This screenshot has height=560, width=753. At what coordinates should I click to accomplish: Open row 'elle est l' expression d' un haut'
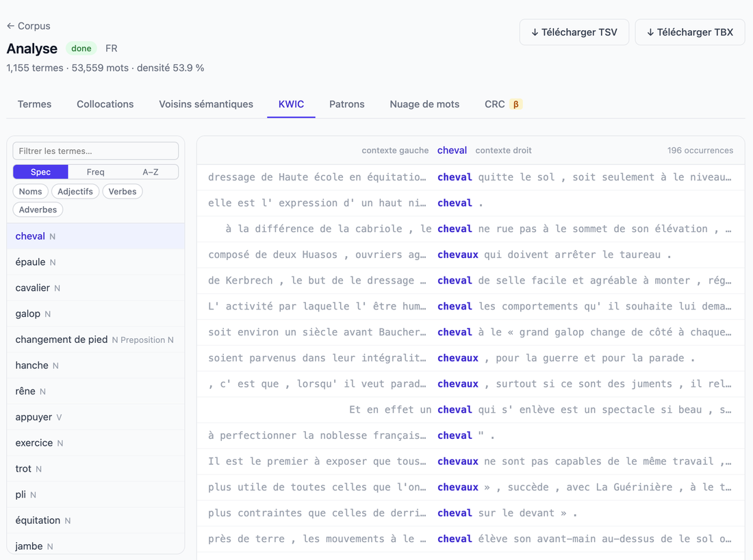pyautogui.click(x=471, y=203)
